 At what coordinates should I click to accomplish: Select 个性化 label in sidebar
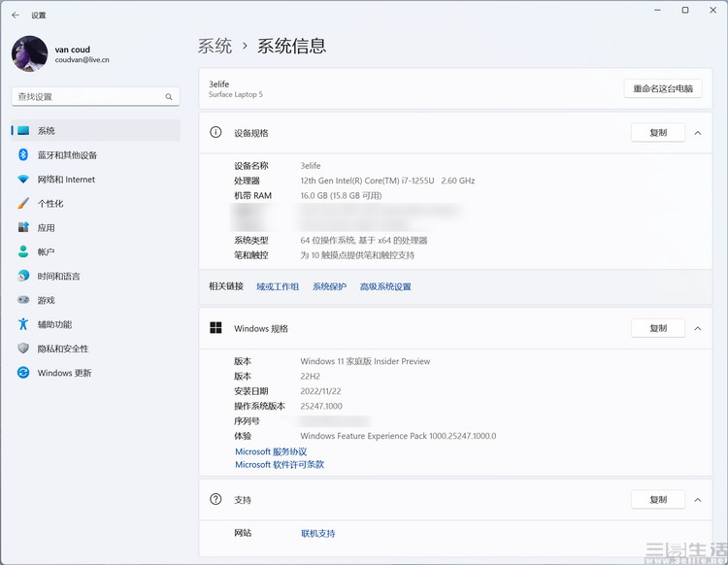click(x=50, y=203)
